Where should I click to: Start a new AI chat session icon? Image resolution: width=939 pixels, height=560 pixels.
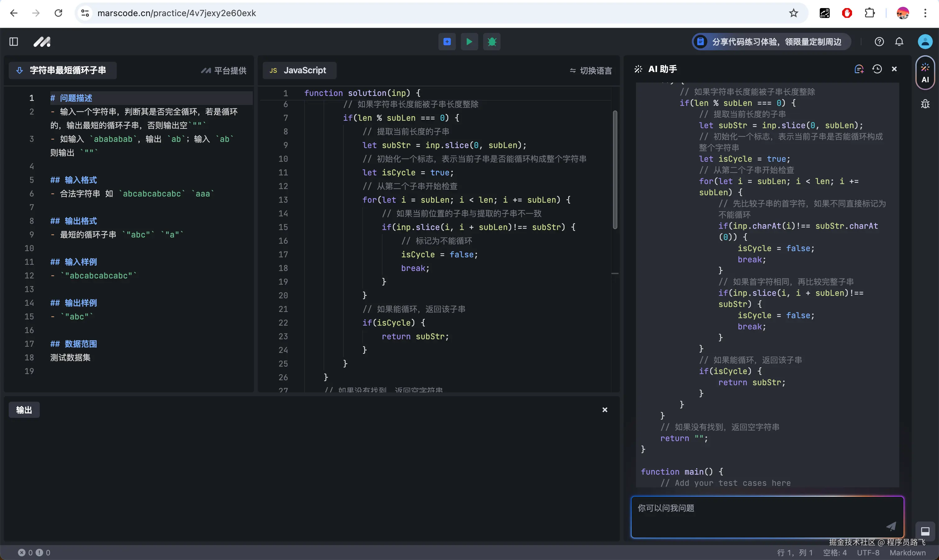[x=859, y=69]
